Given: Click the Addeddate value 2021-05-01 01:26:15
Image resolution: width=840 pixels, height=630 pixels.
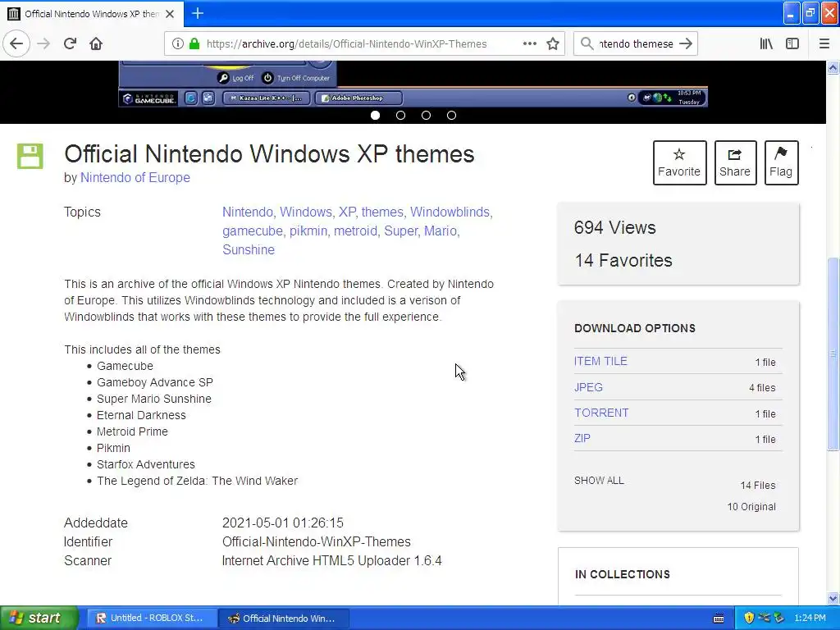Looking at the screenshot, I should click(283, 523).
